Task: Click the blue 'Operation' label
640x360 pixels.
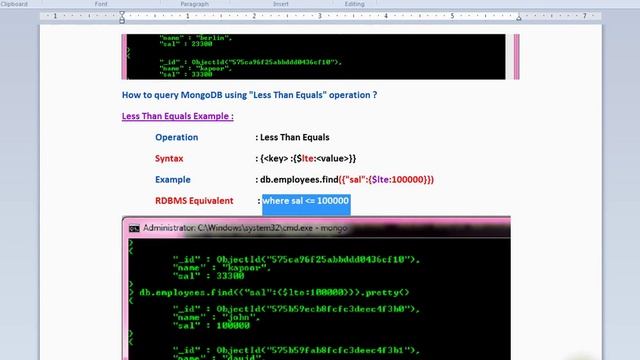Action: pyautogui.click(x=176, y=138)
